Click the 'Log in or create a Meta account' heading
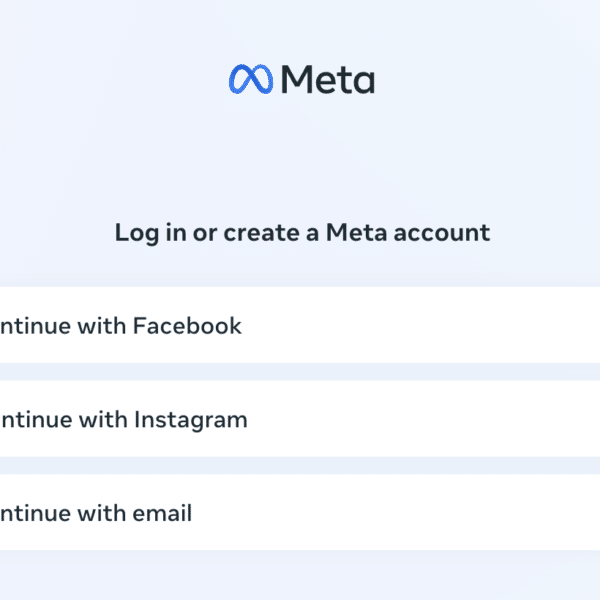Screen dimensions: 600x600 302,233
